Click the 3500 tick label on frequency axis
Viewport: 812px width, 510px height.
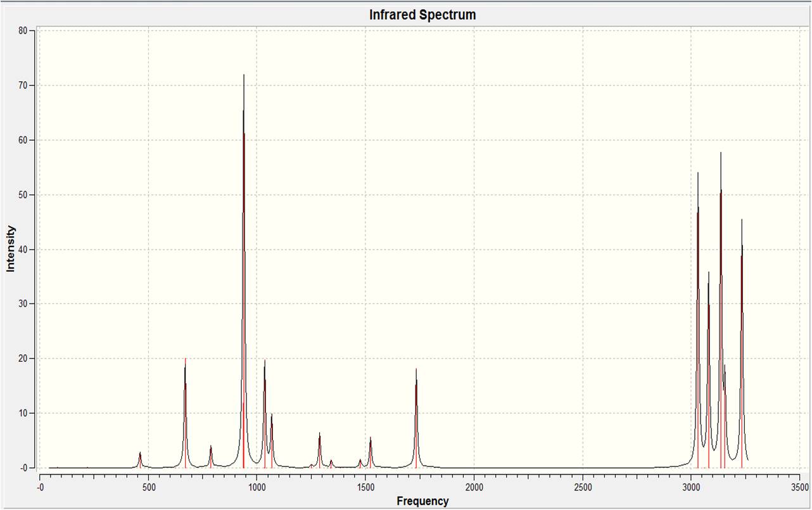coord(800,487)
